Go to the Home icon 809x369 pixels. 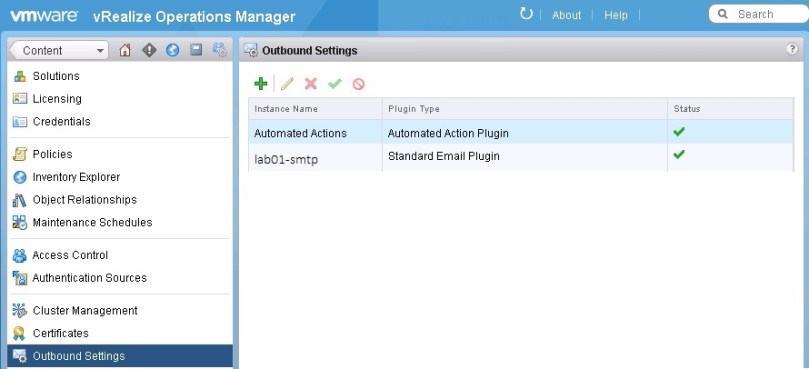click(x=125, y=50)
